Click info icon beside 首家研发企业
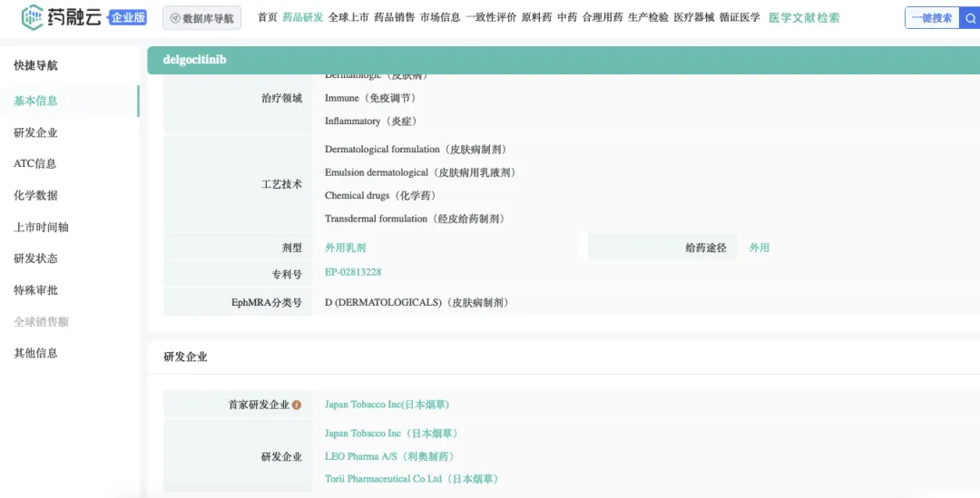Image resolution: width=980 pixels, height=498 pixels. tap(297, 405)
